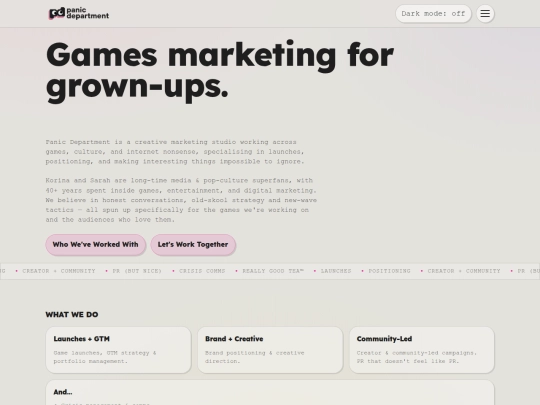Click LAUNCHES in the ticker
Screen dimensions: 540x405
pyautogui.click(x=336, y=271)
